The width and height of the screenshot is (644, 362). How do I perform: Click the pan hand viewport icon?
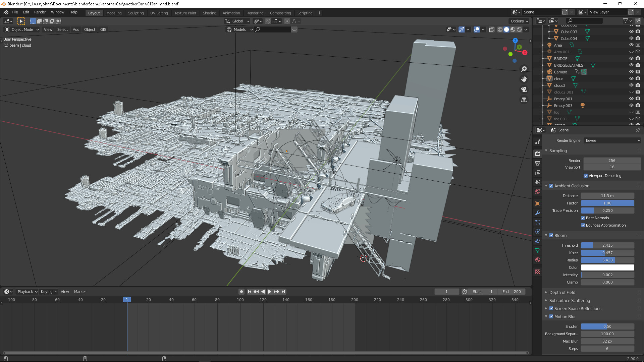[x=524, y=79]
